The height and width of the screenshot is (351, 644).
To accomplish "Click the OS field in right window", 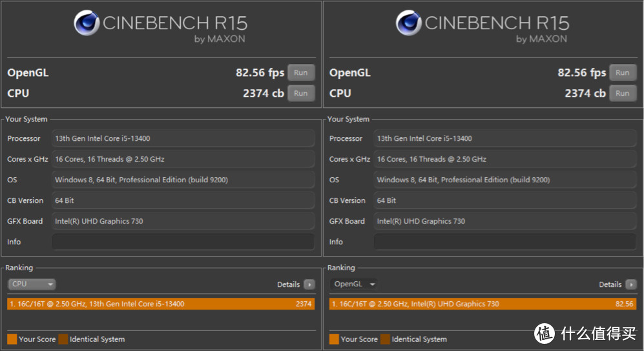I will [505, 180].
